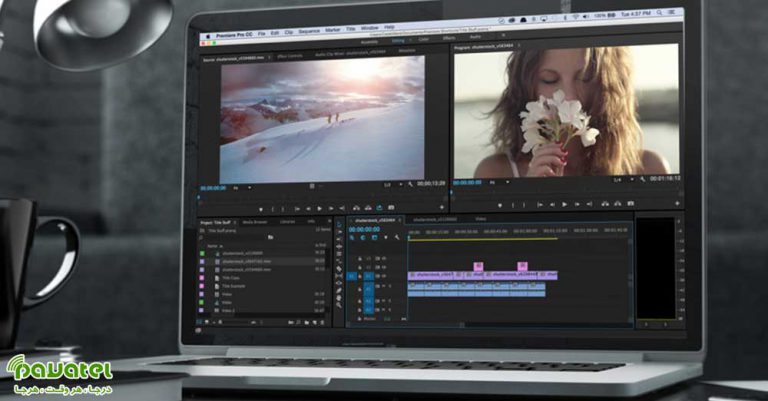Click New Bin icon in project panel
Viewport: 768px width, 401px height.
tap(307, 323)
